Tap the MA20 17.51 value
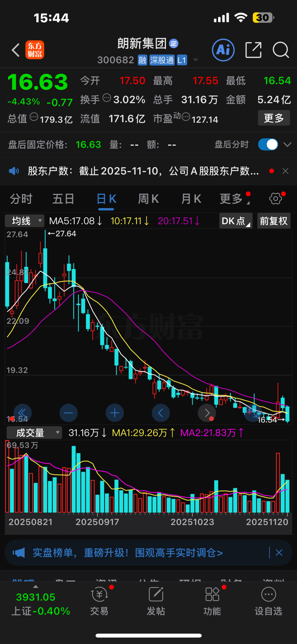Viewport: 297px width, 644px height. 179,221
